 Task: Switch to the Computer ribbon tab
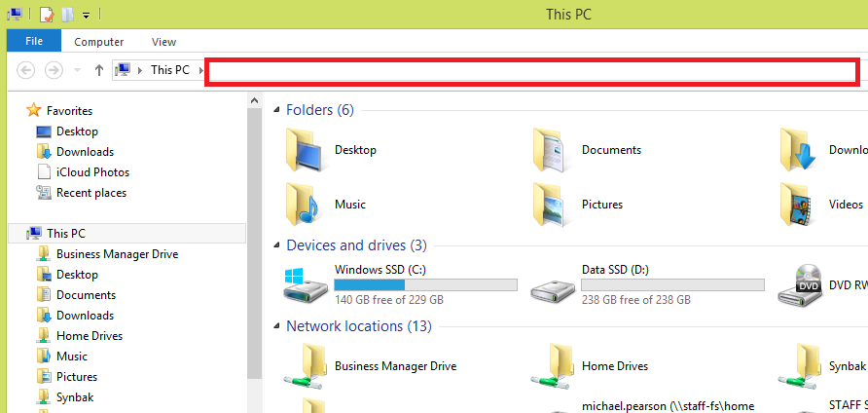tap(99, 42)
